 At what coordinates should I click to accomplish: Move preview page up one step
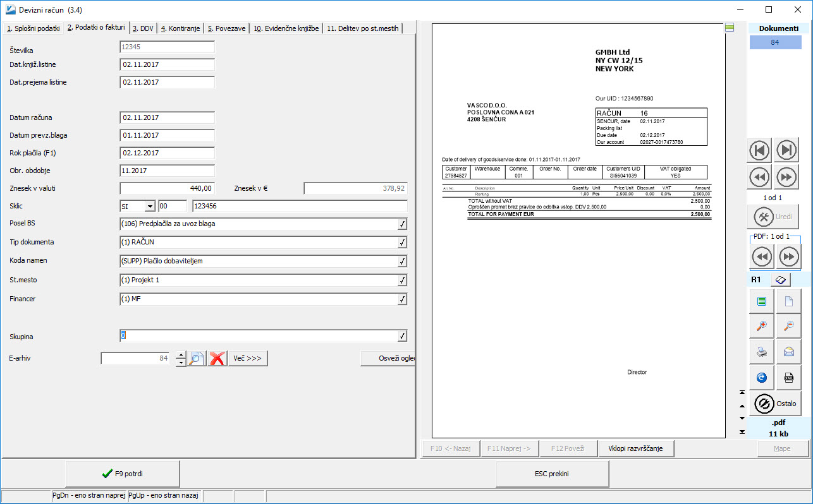(742, 405)
